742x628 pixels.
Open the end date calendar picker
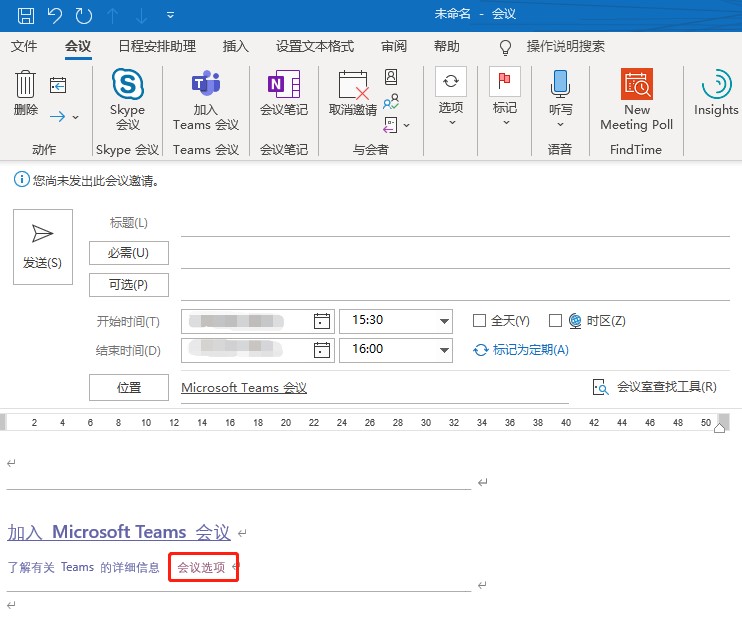click(322, 350)
